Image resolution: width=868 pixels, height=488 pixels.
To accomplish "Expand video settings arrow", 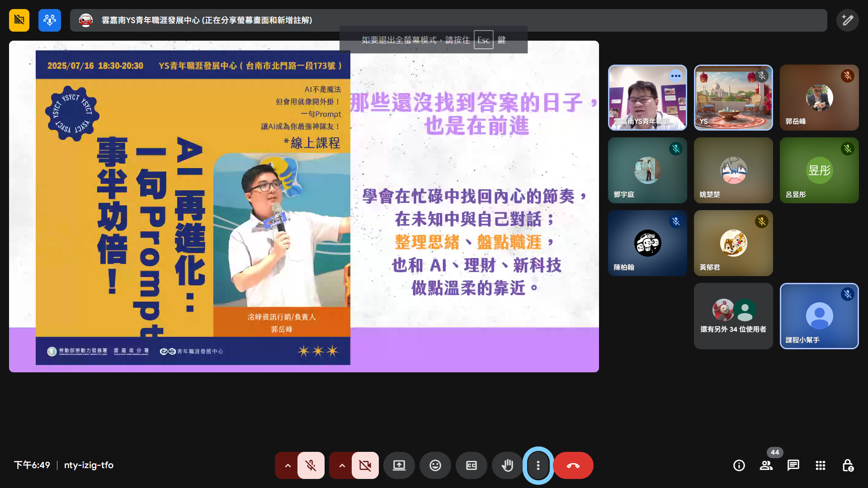I will click(x=342, y=465).
